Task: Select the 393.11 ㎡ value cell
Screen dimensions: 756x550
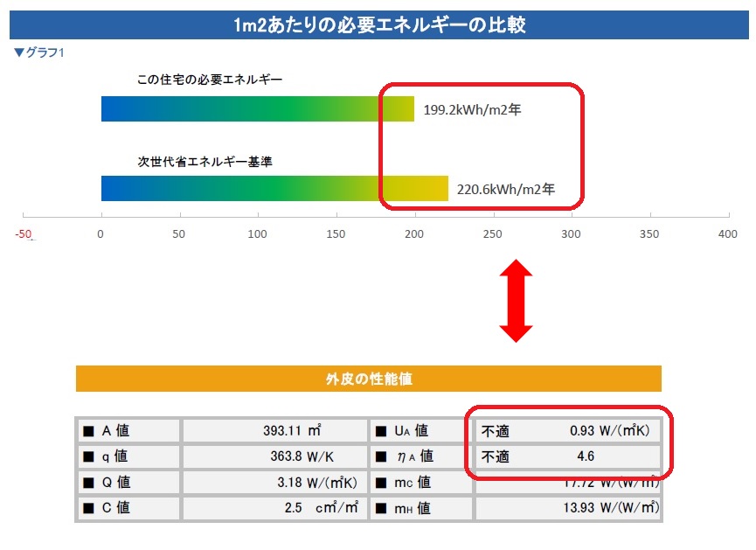Action: pyautogui.click(x=274, y=431)
